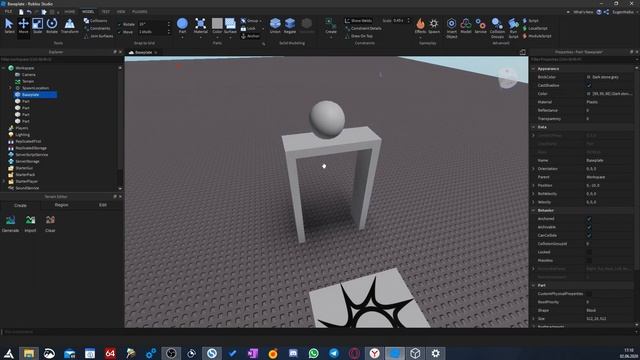Collapse the Behavior properties section
Image resolution: width=640 pixels, height=360 pixels.
point(533,210)
